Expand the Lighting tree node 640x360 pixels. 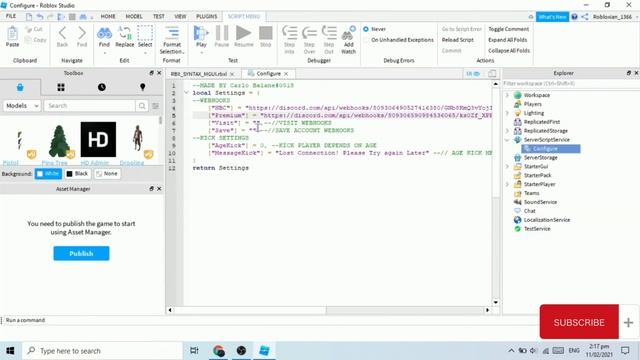point(507,113)
